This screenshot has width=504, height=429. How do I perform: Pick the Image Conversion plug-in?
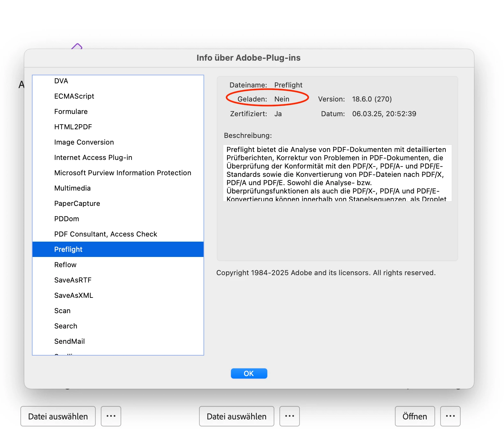click(118, 142)
